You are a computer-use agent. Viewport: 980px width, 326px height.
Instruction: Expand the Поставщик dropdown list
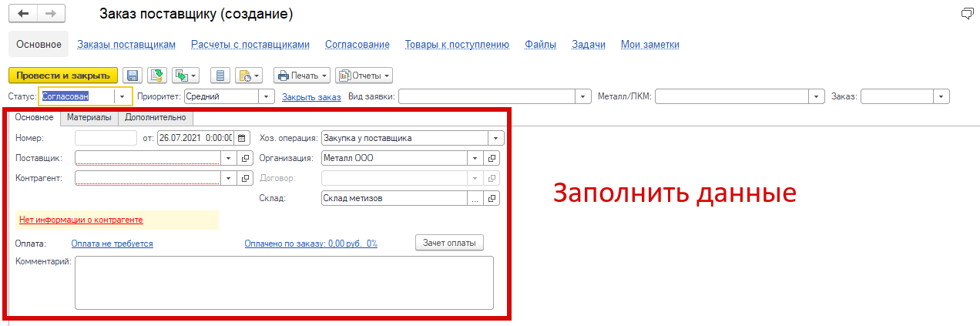pyautogui.click(x=229, y=158)
